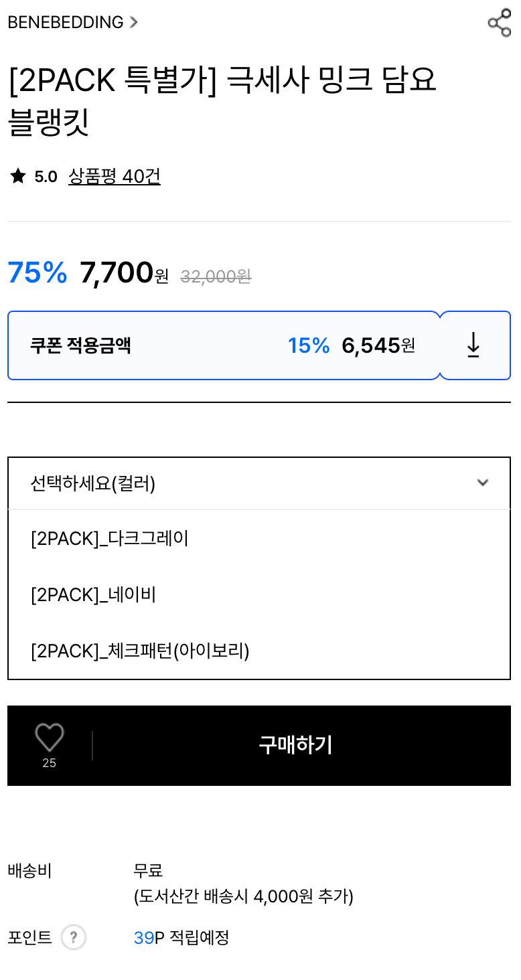Pick the [2PACK]_체크패턴(아이보리) option
Viewport: 521px width, 980px height.
[x=140, y=651]
